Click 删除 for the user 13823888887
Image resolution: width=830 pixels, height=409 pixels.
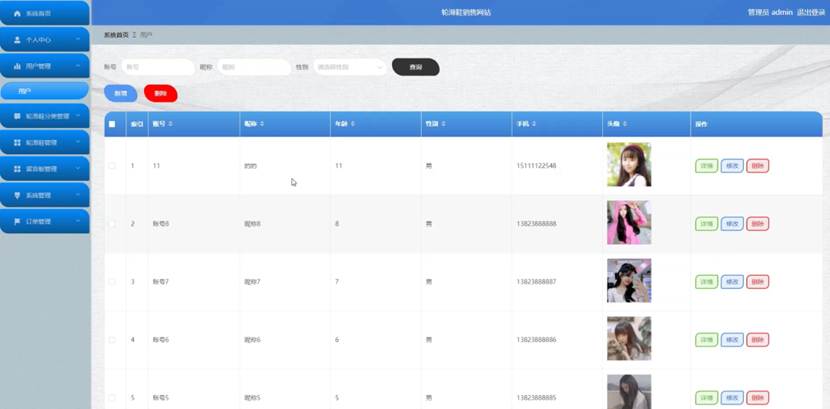tap(757, 281)
